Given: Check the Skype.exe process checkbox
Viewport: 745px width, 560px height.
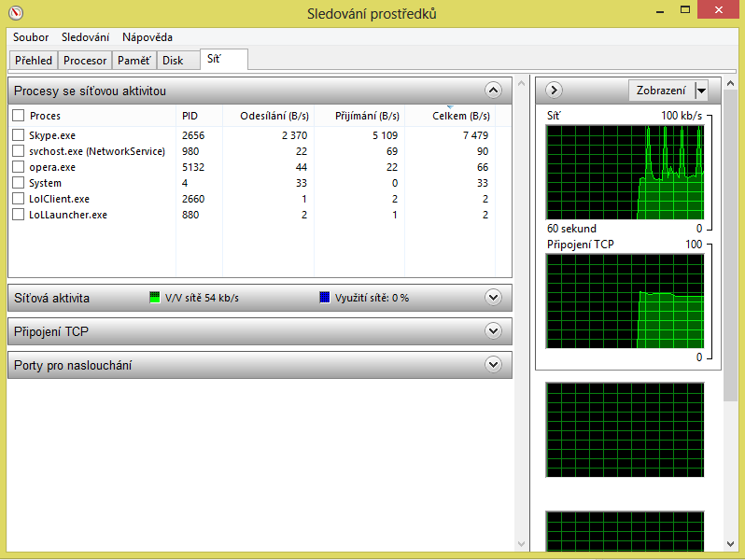Looking at the screenshot, I should pos(18,135).
